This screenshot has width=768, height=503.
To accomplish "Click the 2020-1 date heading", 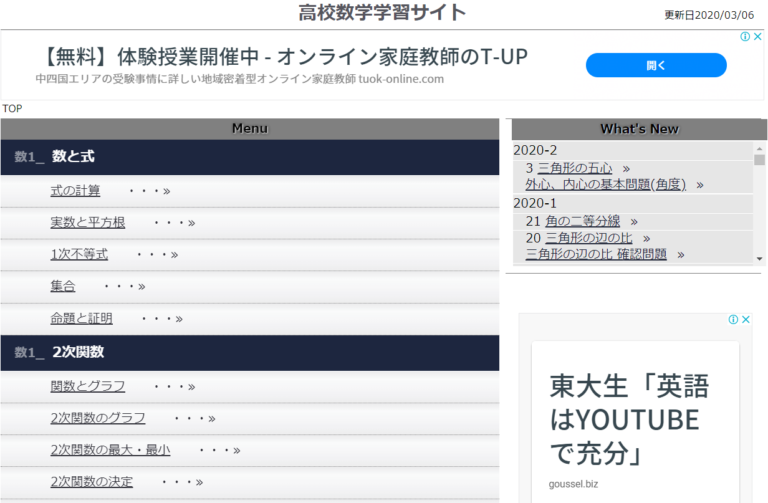I will [x=535, y=203].
